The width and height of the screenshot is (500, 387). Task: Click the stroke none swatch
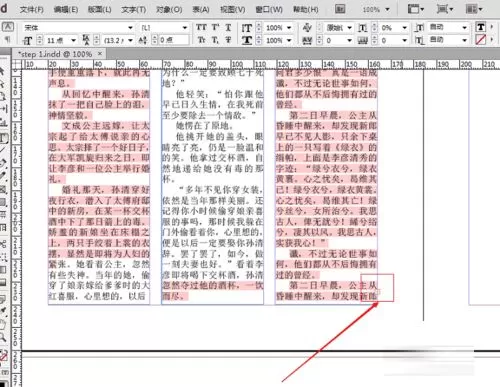tap(481, 40)
